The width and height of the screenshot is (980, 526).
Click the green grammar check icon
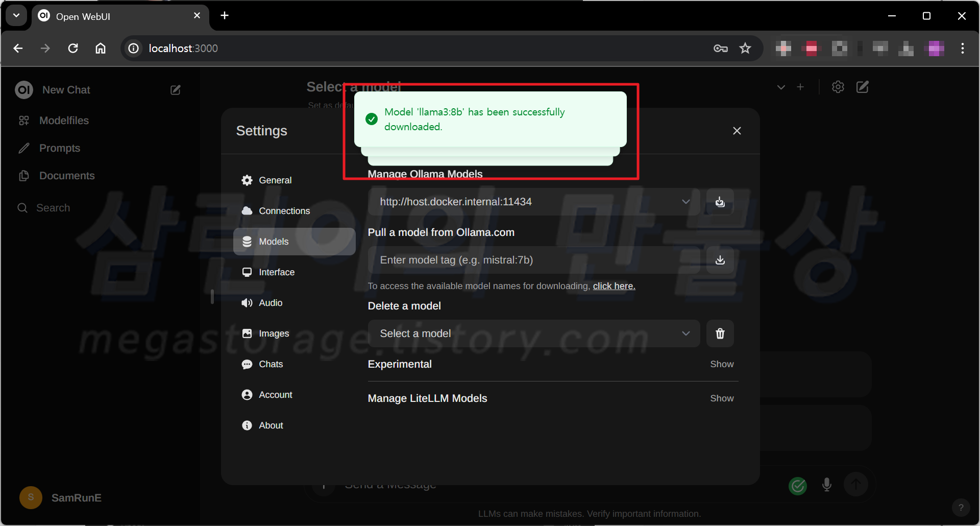(798, 486)
